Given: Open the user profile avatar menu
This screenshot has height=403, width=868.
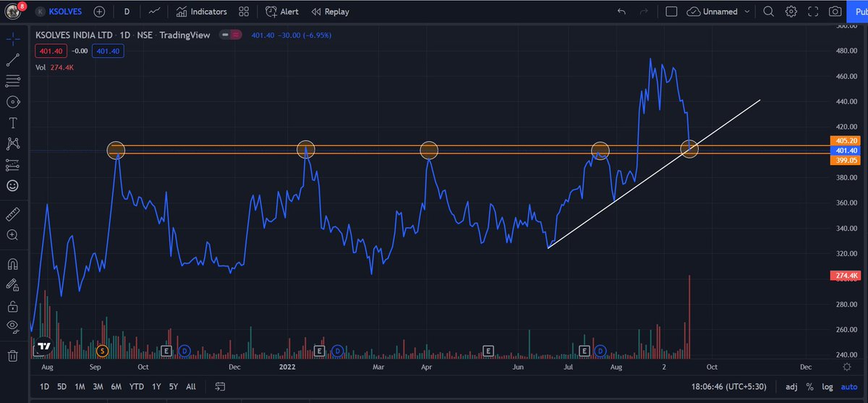Looking at the screenshot, I should click(x=12, y=12).
